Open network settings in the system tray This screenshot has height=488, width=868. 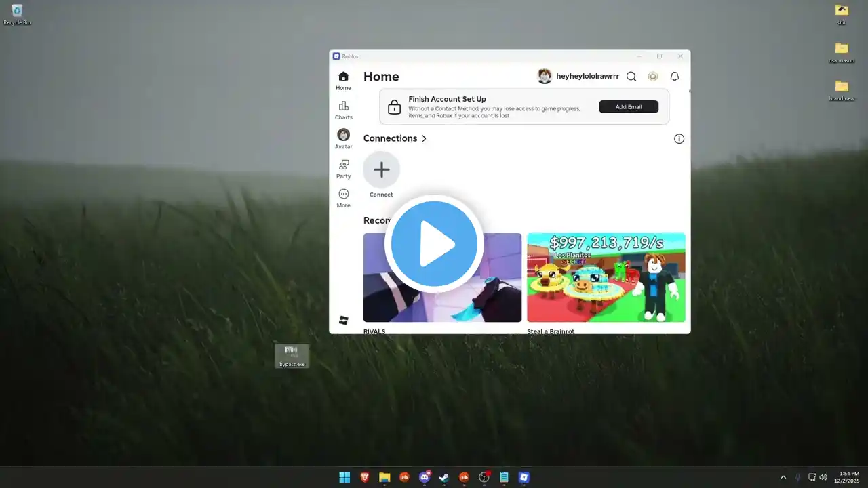click(x=812, y=477)
